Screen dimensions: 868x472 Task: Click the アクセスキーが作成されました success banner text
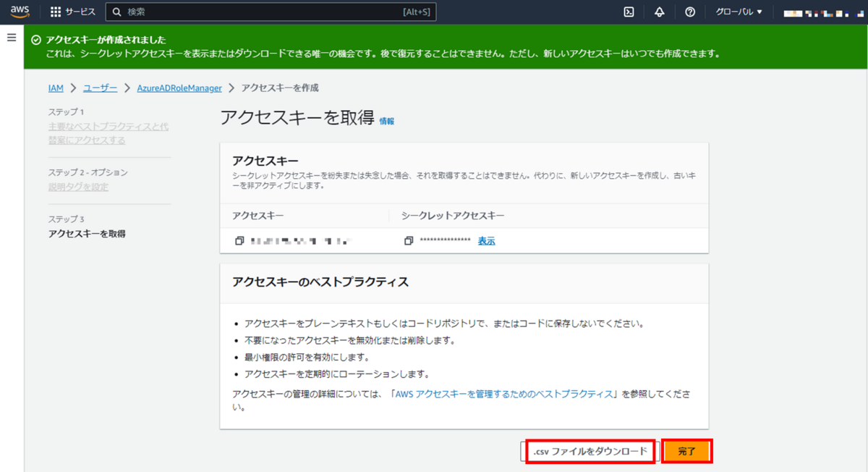tap(106, 40)
